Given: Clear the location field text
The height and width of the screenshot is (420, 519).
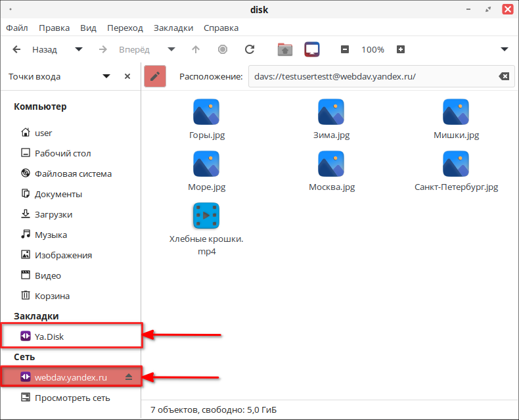Looking at the screenshot, I should coord(504,76).
